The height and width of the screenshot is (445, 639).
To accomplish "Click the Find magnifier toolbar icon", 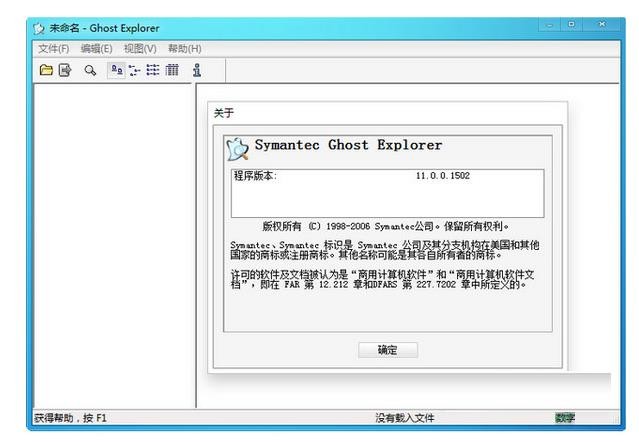I will (90, 70).
